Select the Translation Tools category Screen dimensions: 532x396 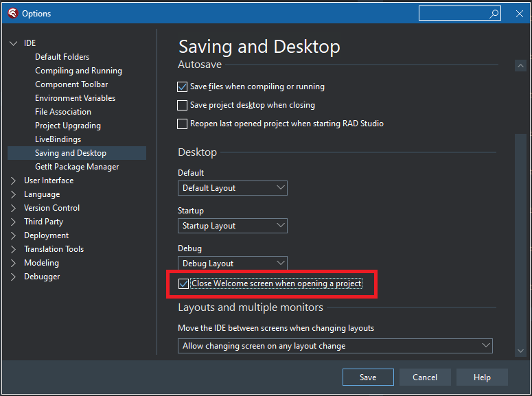[54, 249]
